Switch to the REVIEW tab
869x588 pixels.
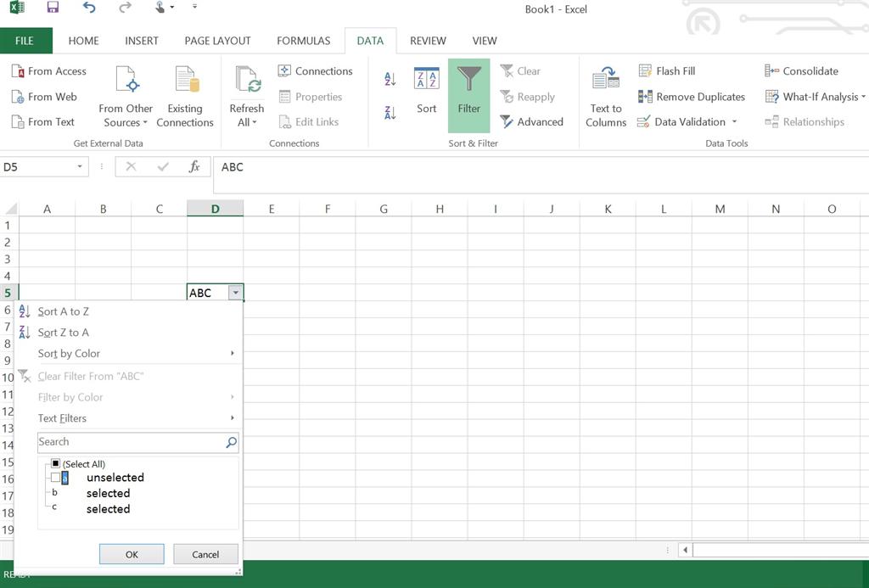click(428, 41)
